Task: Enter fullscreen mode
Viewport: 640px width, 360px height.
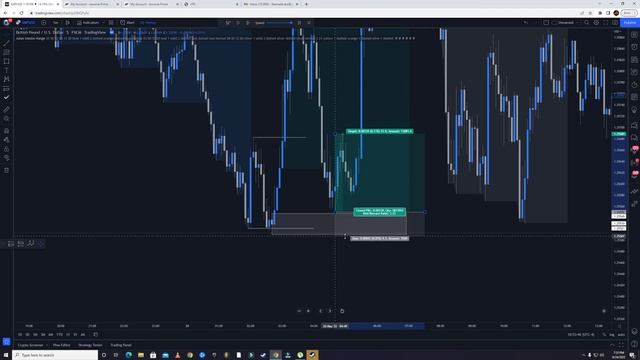Action: click(x=606, y=22)
